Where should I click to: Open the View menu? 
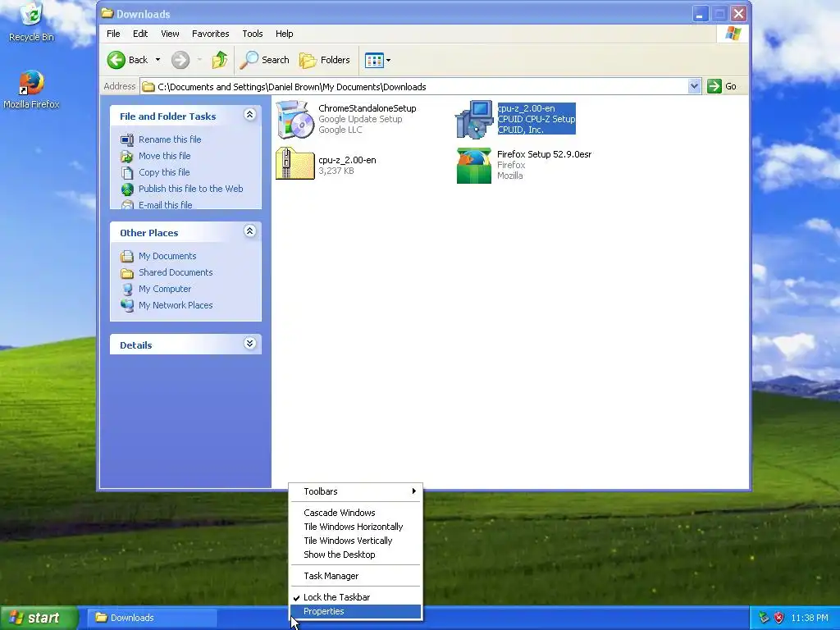170,34
